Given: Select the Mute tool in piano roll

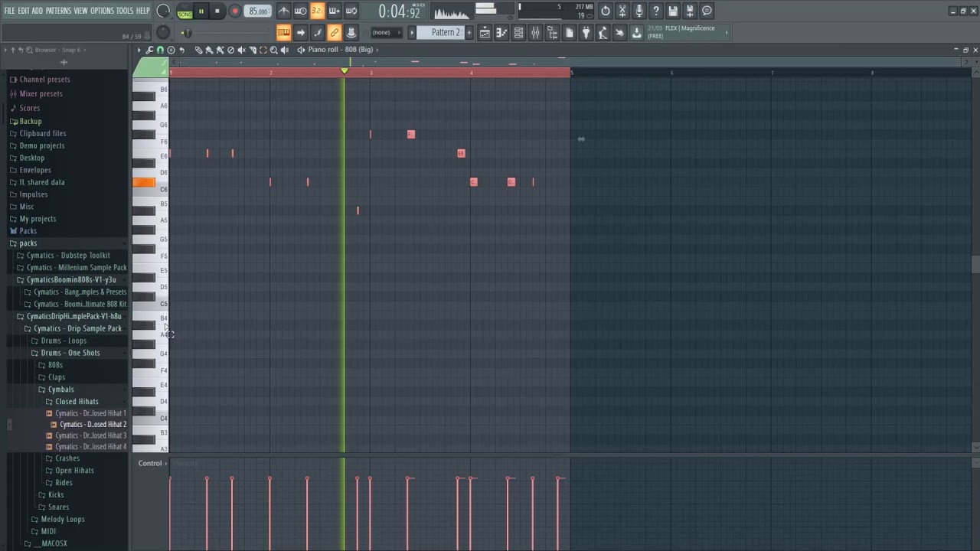Looking at the screenshot, I should coord(241,50).
